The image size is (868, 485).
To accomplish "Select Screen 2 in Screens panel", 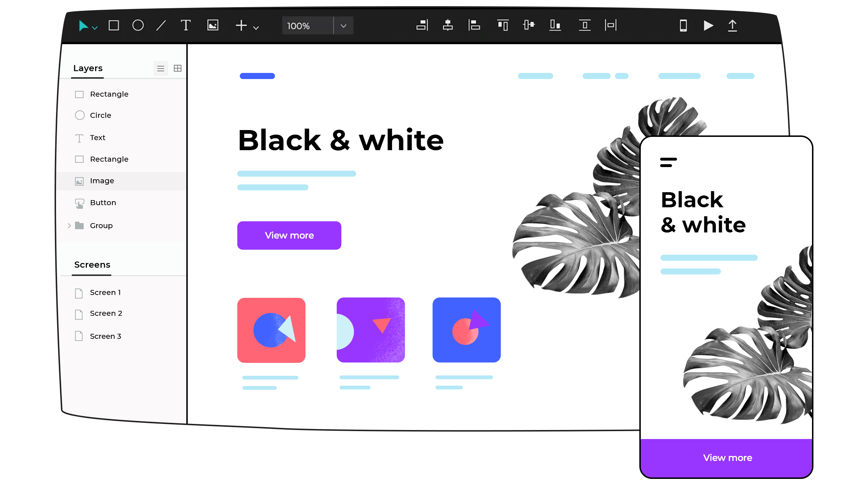I will 106,313.
